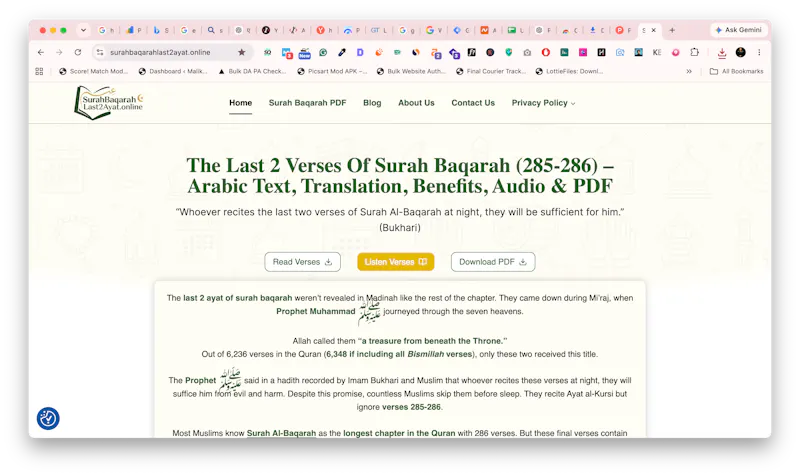Screen dimensions: 800x476
Task: Open the green shield extension
Action: tap(509, 52)
